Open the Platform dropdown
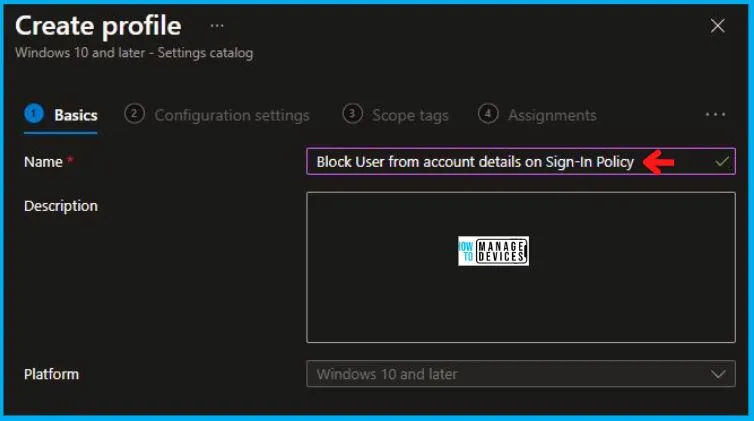This screenshot has width=754, height=421. click(521, 374)
